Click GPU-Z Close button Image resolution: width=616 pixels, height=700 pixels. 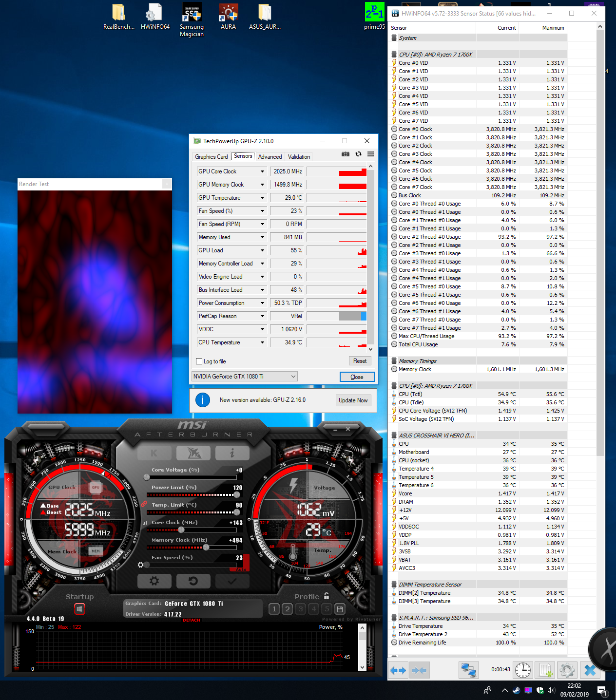coord(357,377)
